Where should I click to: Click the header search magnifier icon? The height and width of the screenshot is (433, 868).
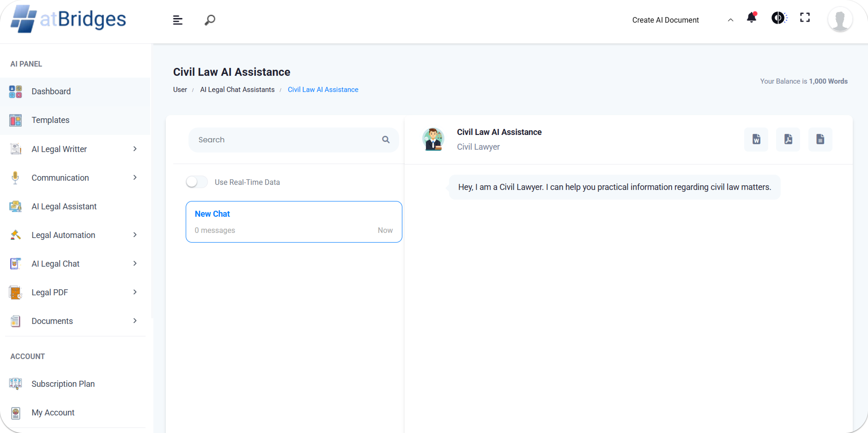point(209,20)
